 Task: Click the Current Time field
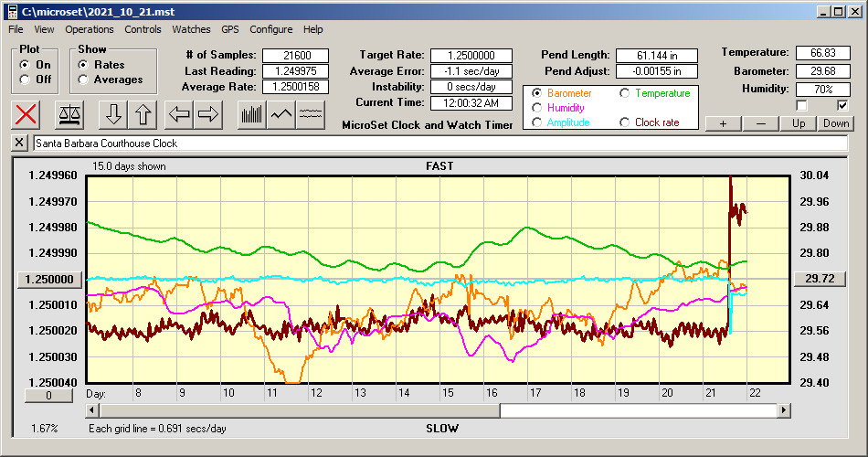471,102
